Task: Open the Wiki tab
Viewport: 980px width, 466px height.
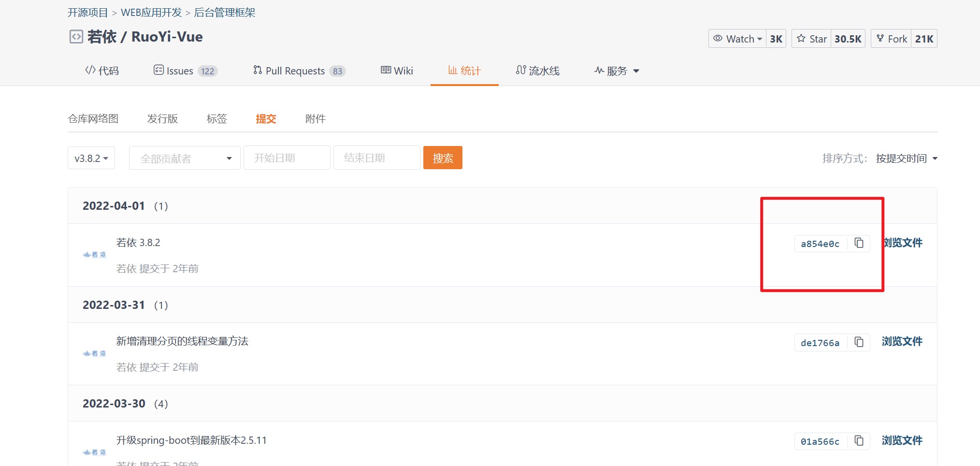Action: click(397, 71)
